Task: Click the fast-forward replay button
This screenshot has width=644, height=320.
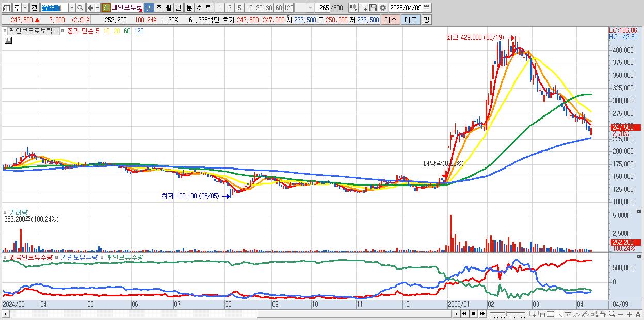Action: point(482,314)
